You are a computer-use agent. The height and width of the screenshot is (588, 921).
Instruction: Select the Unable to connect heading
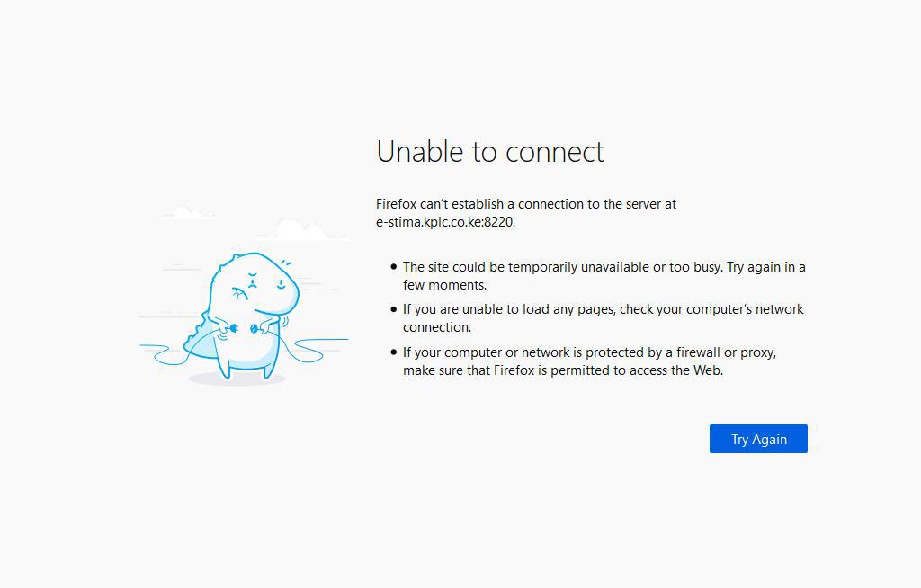pyautogui.click(x=490, y=152)
